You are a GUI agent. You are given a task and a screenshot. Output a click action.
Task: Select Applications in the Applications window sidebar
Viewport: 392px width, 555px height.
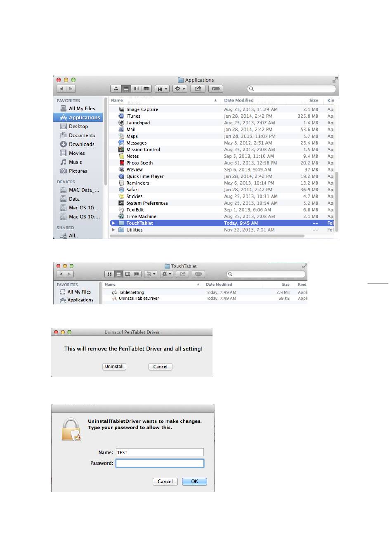78,118
